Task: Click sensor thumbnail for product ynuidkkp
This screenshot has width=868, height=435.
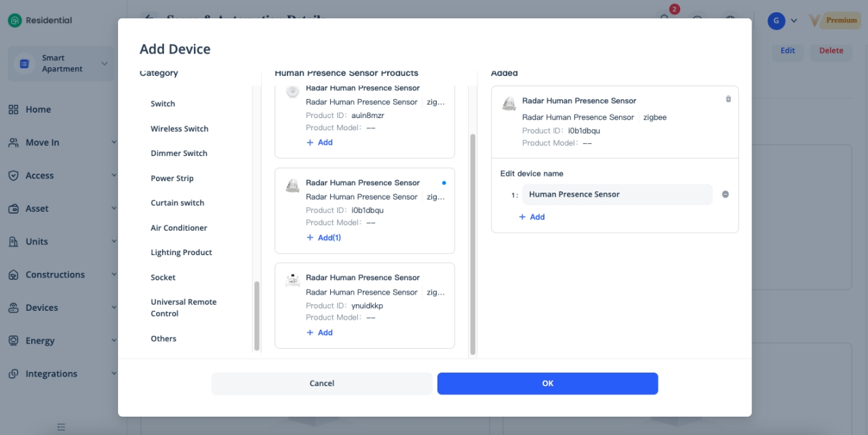Action: point(292,280)
